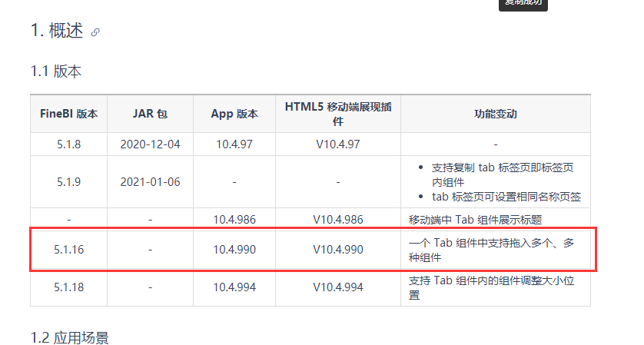Select the 5.1.9 version cell
The height and width of the screenshot is (345, 644).
pos(68,182)
